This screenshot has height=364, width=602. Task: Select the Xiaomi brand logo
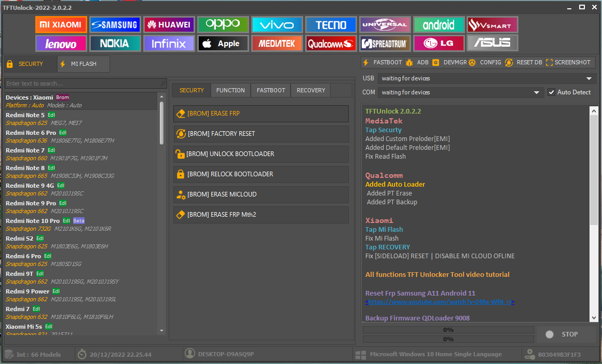61,25
